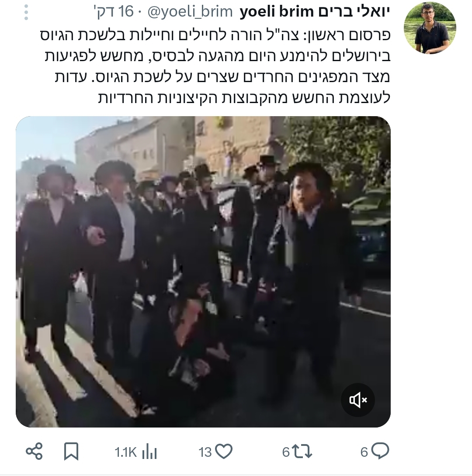The image size is (472, 476).
Task: Click the 1.1K views count
Action: coord(125,452)
